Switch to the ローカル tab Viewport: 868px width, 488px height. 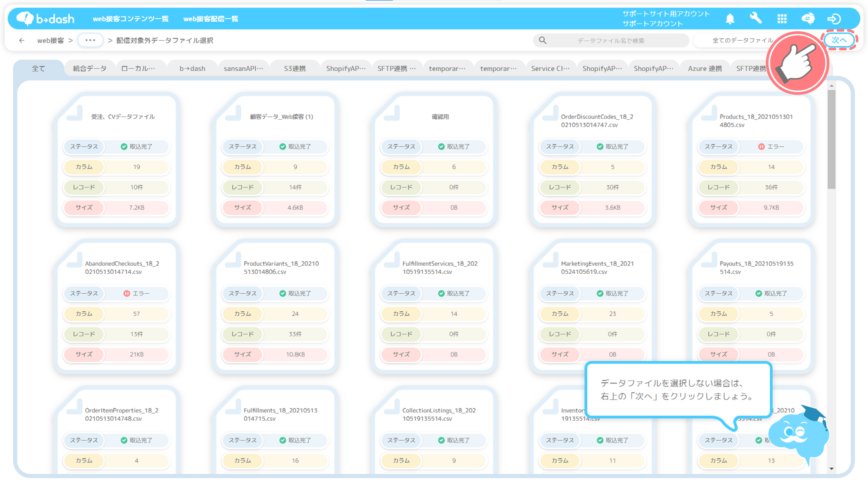point(138,69)
